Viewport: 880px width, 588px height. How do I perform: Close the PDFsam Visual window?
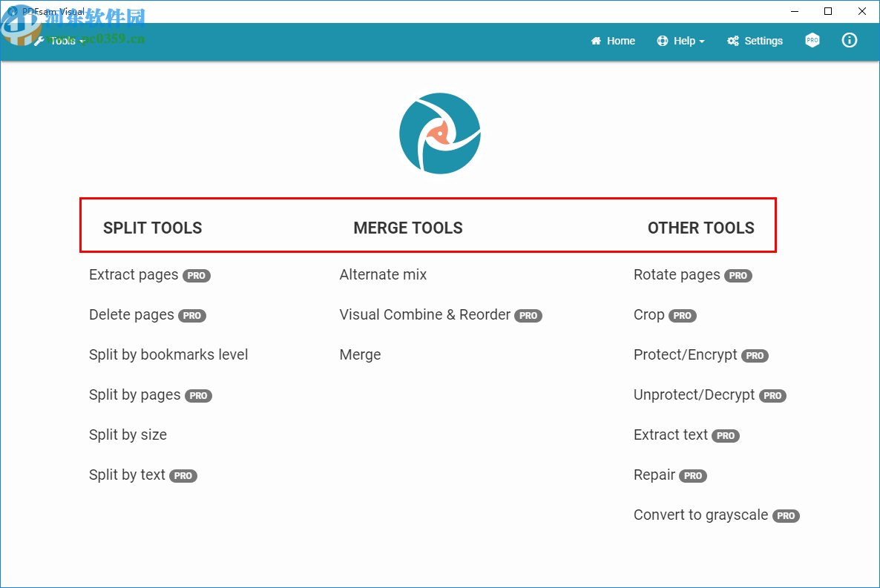pos(862,11)
